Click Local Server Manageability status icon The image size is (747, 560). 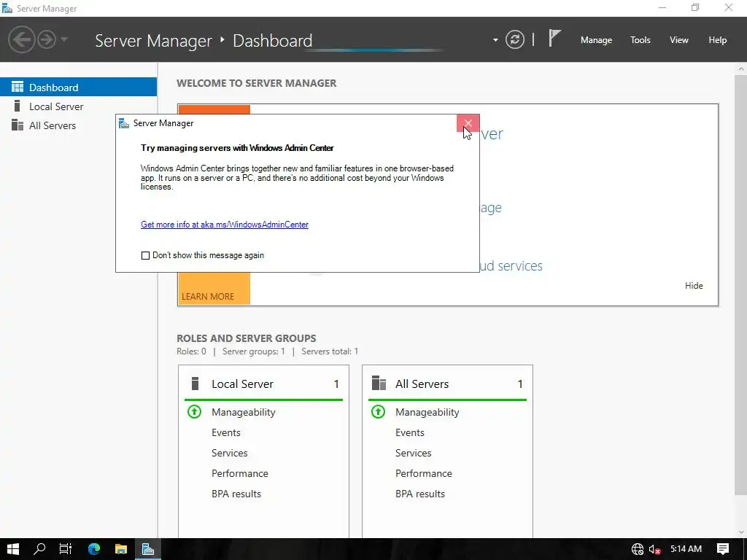[194, 411]
